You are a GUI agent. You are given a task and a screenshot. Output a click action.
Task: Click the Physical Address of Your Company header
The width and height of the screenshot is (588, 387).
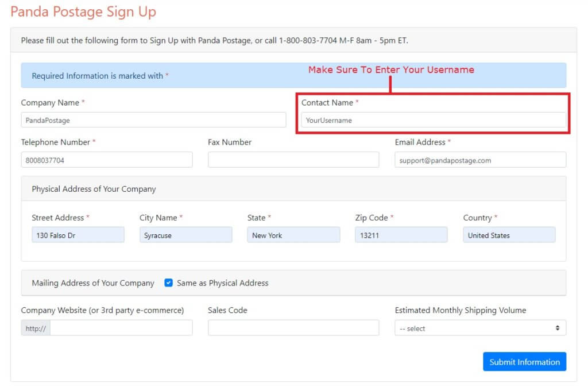(94, 189)
